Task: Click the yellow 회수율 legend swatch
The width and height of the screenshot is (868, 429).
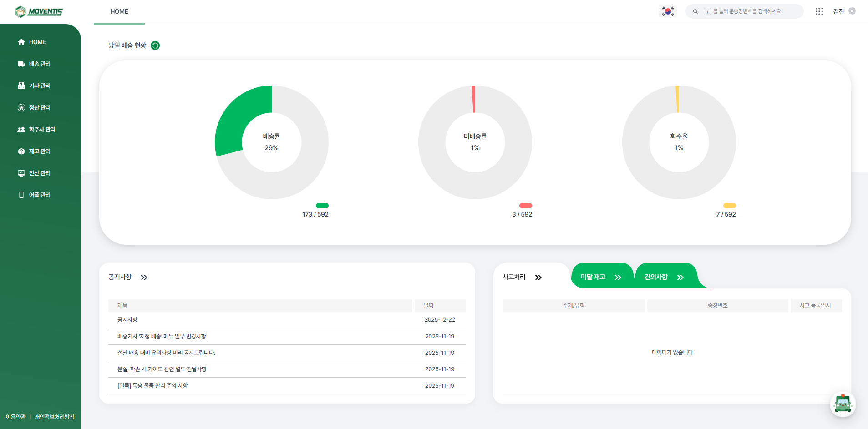Action: coord(730,206)
